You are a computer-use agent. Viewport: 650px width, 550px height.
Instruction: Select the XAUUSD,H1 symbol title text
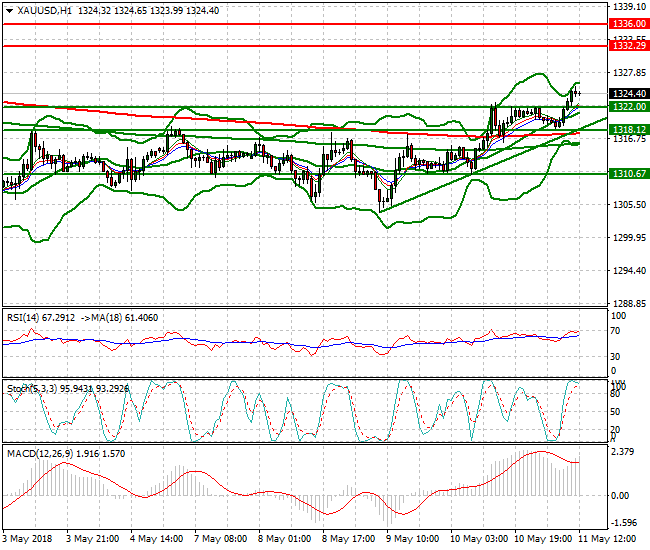(x=45, y=11)
